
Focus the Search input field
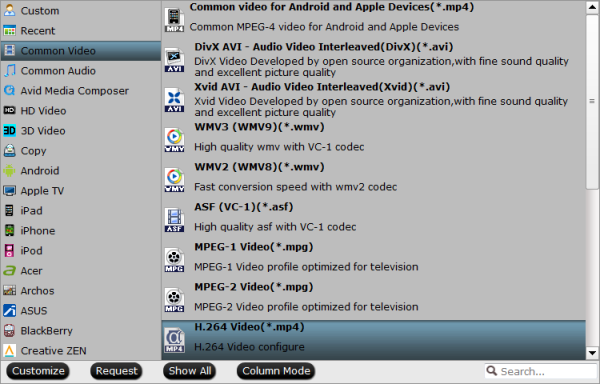click(x=541, y=371)
